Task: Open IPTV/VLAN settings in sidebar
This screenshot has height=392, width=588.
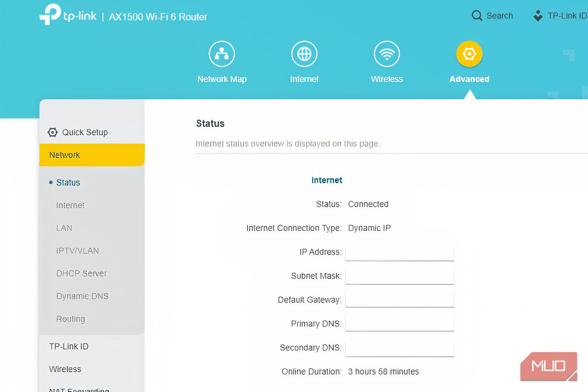Action: (77, 251)
